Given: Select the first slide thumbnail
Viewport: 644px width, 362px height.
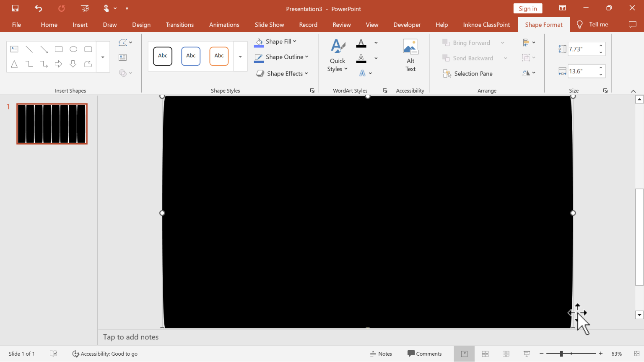Looking at the screenshot, I should tap(52, 123).
